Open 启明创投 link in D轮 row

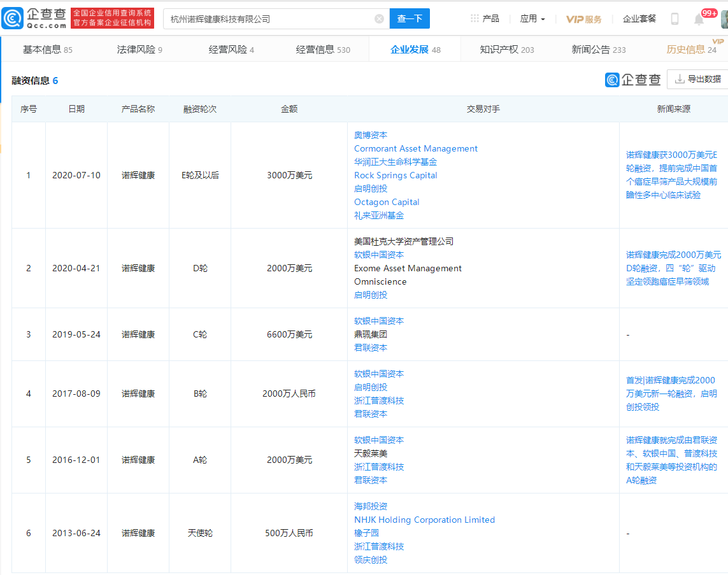pyautogui.click(x=371, y=295)
